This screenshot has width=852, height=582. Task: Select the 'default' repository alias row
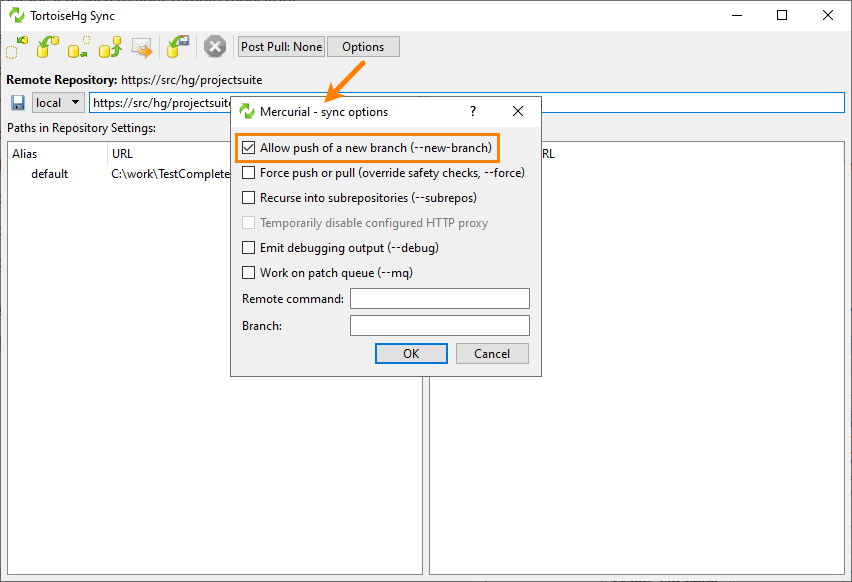51,173
